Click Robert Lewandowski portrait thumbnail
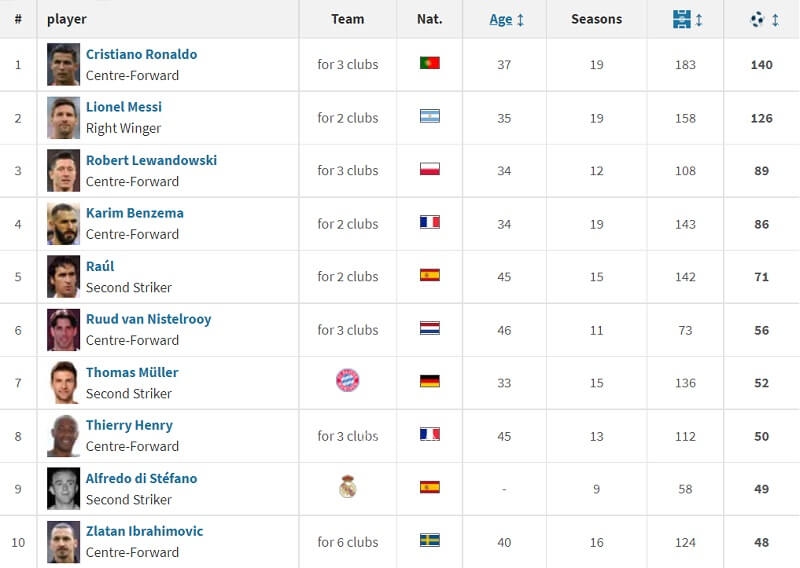Viewport: 800px width, 568px height. click(x=63, y=171)
